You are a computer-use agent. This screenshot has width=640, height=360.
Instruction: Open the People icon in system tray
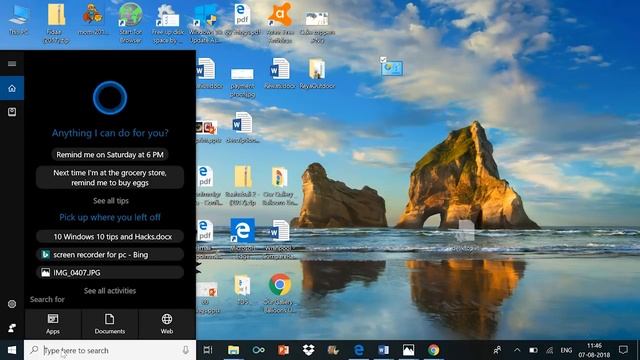[x=497, y=350]
